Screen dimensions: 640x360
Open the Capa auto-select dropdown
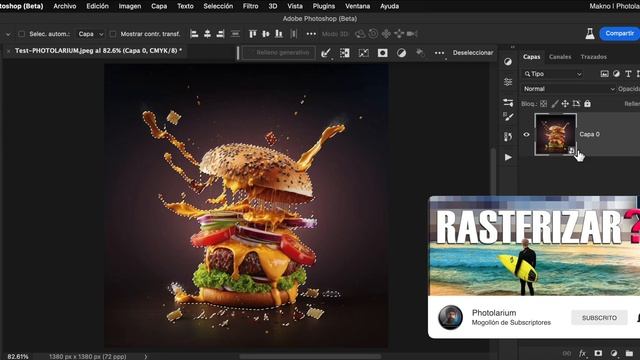(90, 34)
